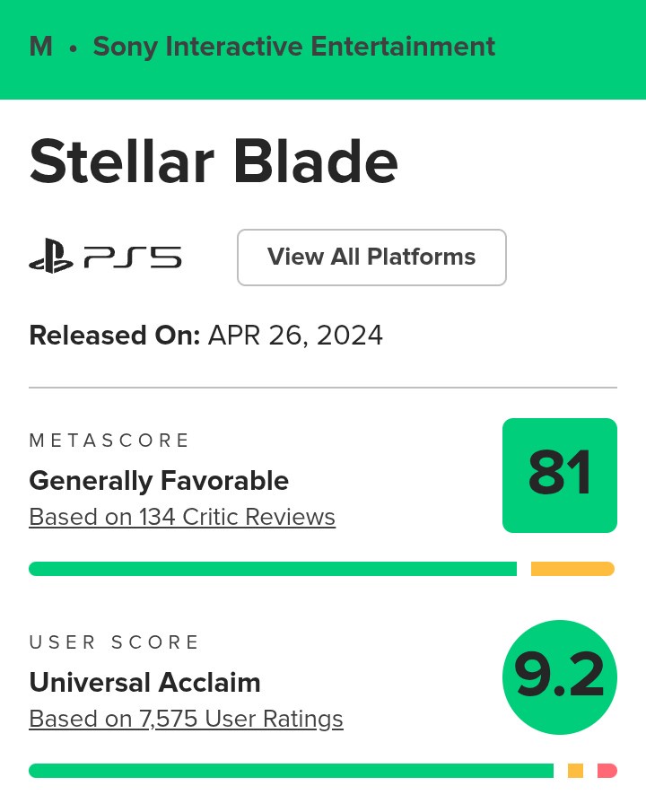The width and height of the screenshot is (646, 812).
Task: Click the Stellar Blade game title
Action: [214, 162]
